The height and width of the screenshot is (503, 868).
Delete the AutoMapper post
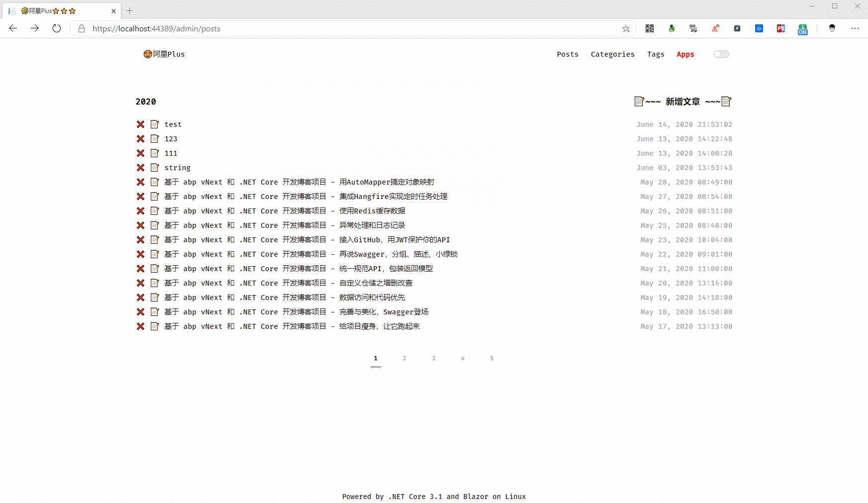[141, 182]
